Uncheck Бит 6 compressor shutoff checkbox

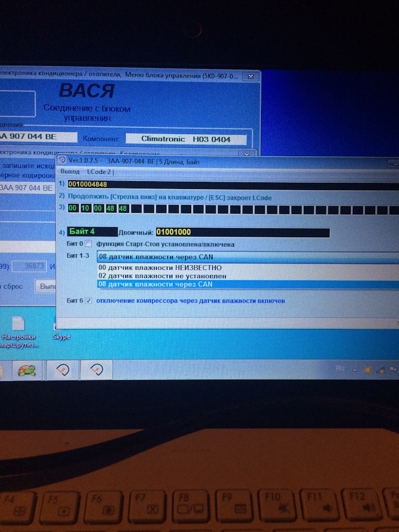click(89, 300)
